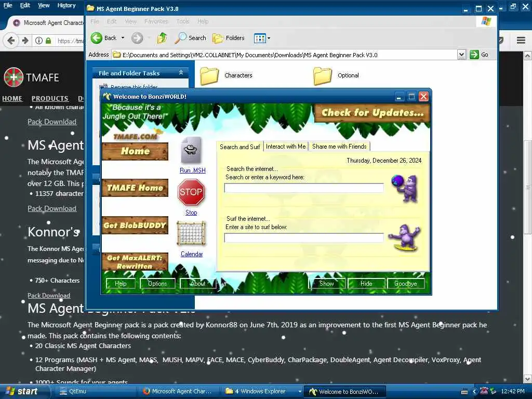
Task: Open the Firefox Edit menu
Action: tap(25, 5)
